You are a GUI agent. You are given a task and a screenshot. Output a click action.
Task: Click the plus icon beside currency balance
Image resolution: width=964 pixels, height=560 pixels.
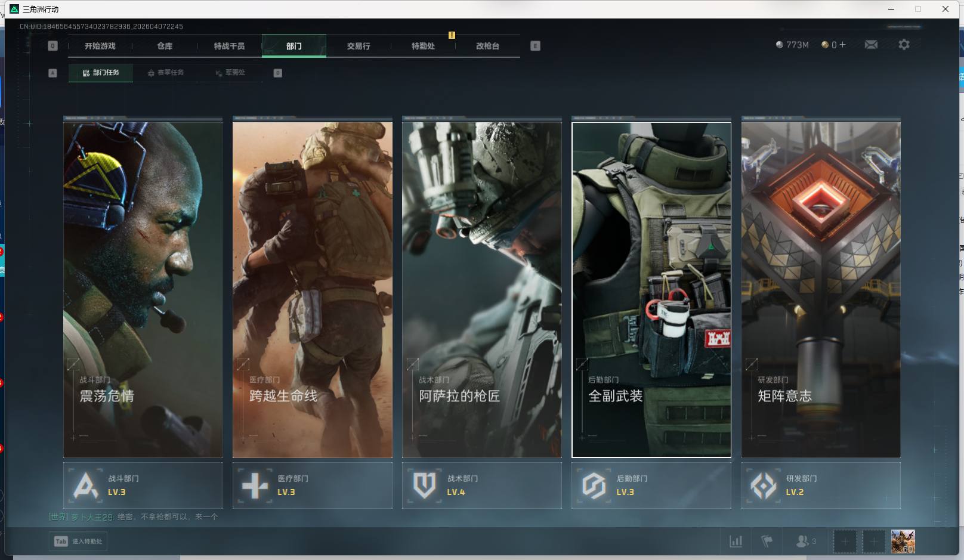(842, 45)
